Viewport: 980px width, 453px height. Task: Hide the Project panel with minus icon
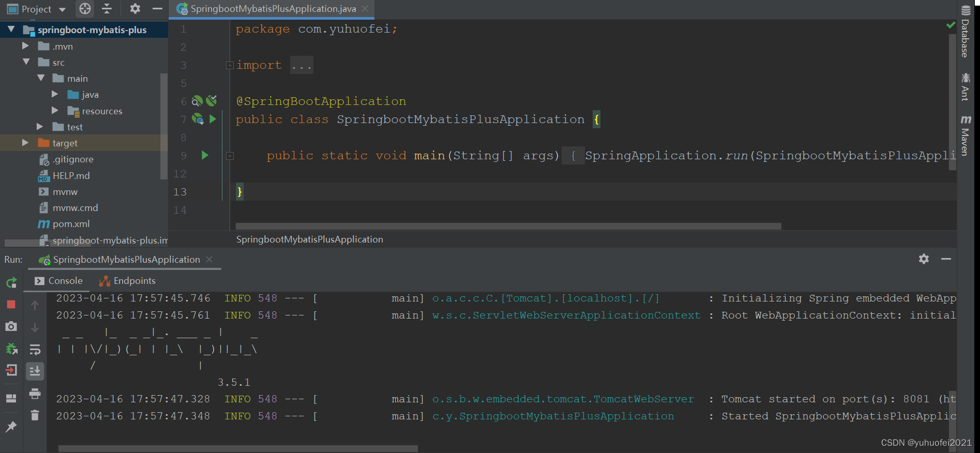point(157,9)
